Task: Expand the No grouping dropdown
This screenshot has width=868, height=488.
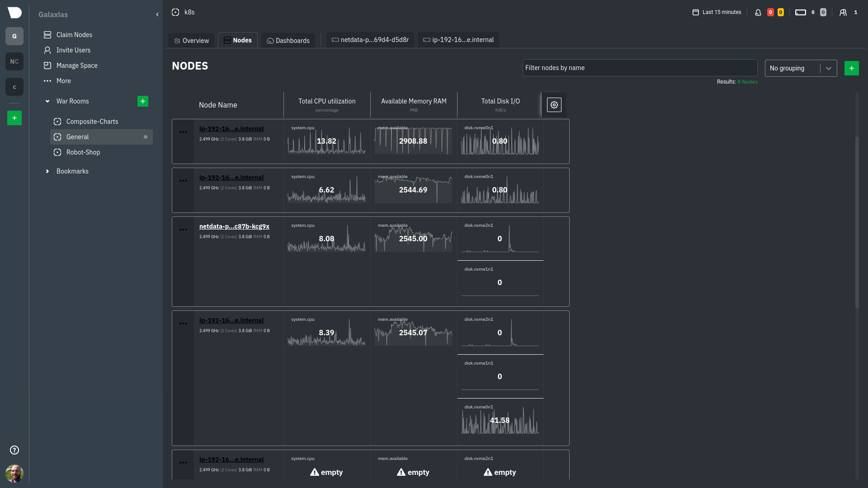Action: pos(829,67)
